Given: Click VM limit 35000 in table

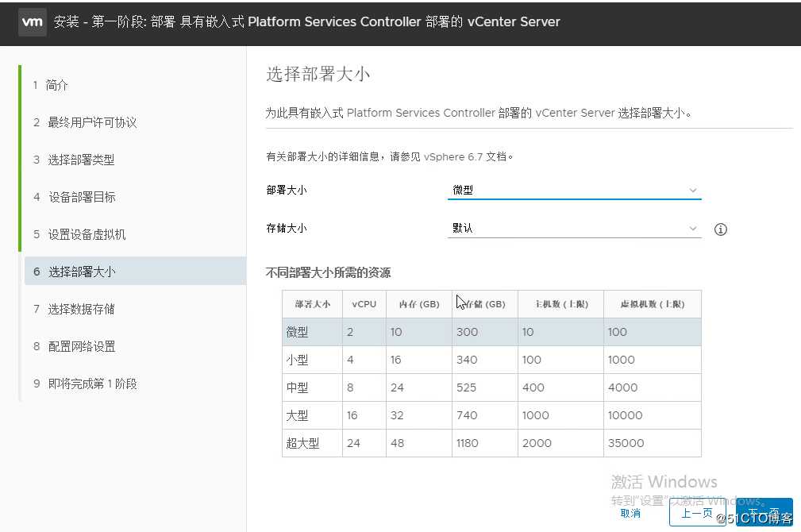Looking at the screenshot, I should pyautogui.click(x=626, y=443).
